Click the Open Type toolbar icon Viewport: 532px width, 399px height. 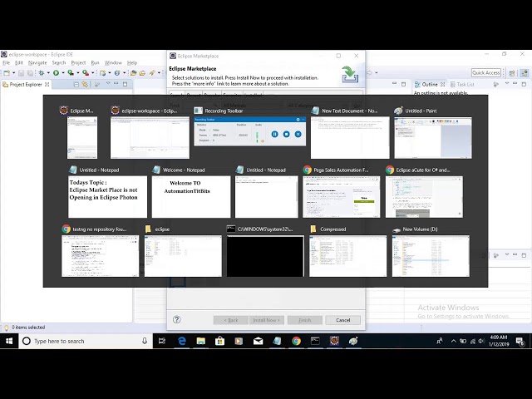(x=133, y=72)
